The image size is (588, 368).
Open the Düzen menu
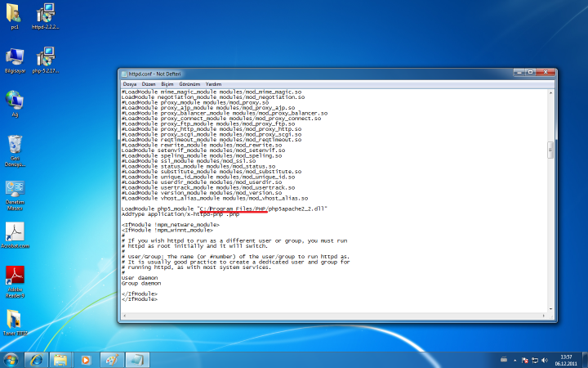click(x=149, y=83)
